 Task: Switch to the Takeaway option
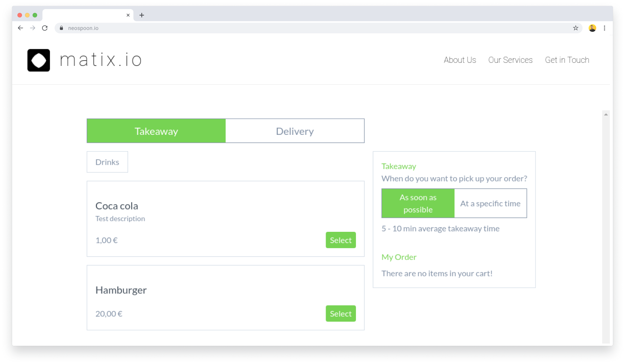[156, 131]
